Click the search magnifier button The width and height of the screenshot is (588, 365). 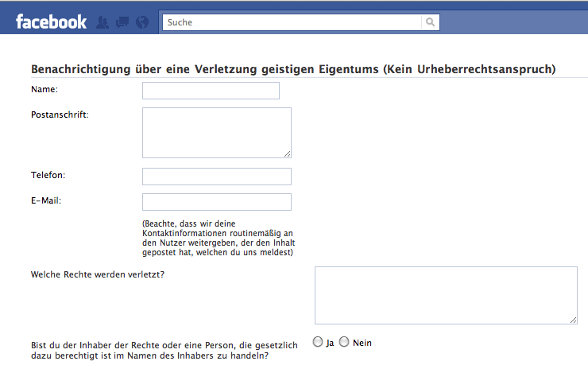[431, 22]
